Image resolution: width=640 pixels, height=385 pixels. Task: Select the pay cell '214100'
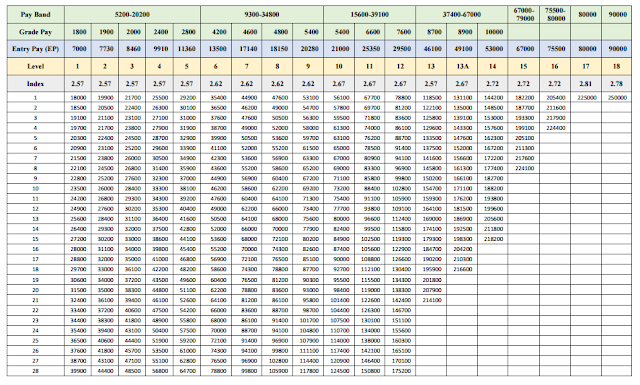[432, 300]
